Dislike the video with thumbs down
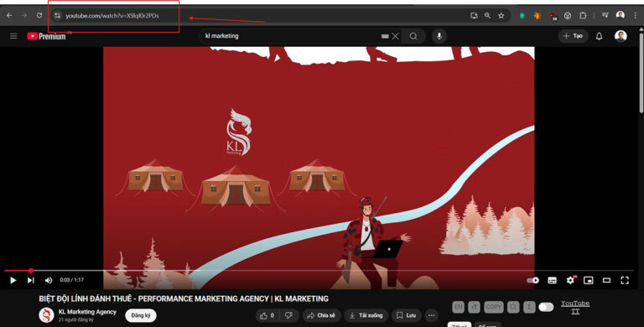644x327 pixels. tap(288, 315)
